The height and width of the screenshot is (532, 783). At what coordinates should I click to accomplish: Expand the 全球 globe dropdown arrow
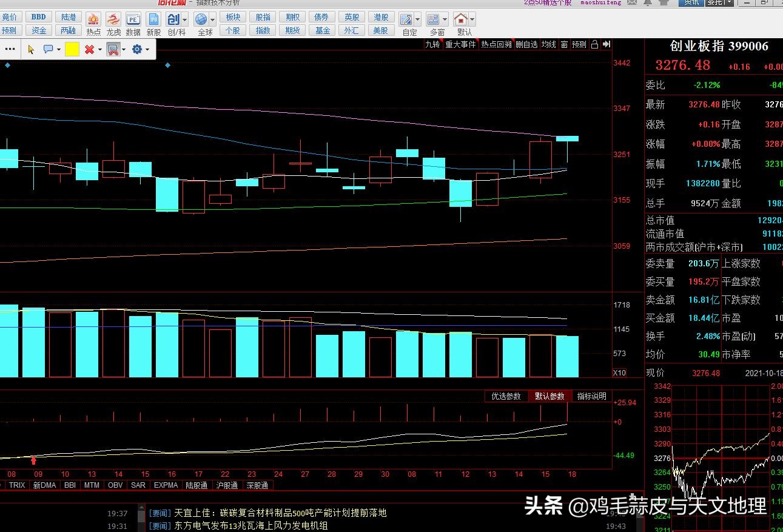point(212,20)
